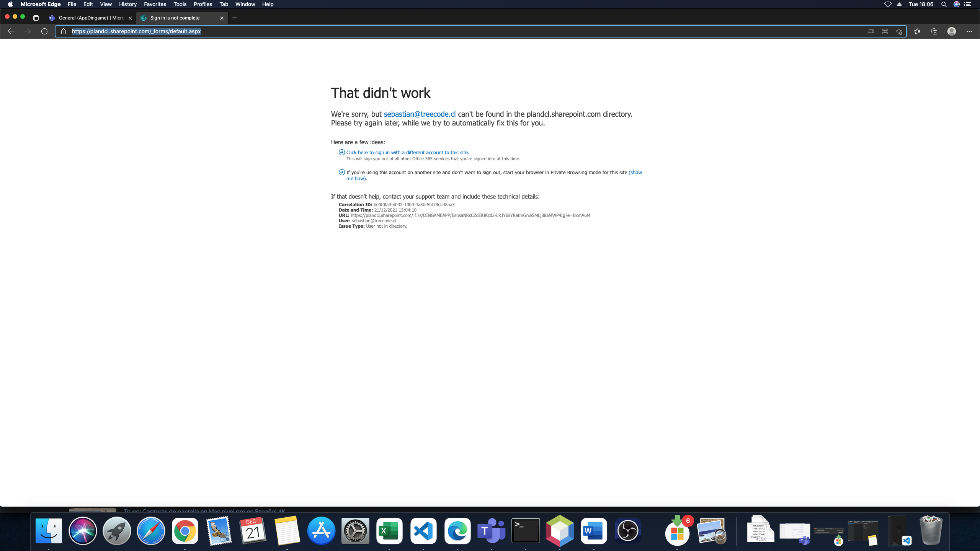Open the minimized XLSX file in Dock
This screenshot has width=980, height=551.
coord(761,529)
